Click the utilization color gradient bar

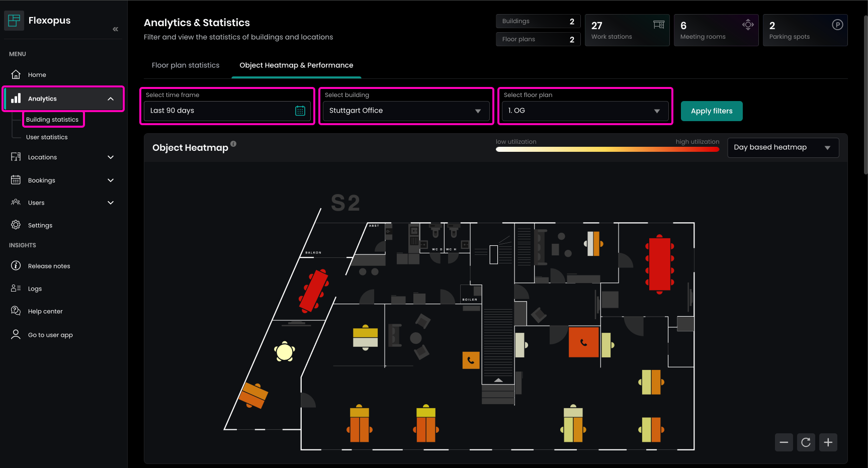pos(607,149)
